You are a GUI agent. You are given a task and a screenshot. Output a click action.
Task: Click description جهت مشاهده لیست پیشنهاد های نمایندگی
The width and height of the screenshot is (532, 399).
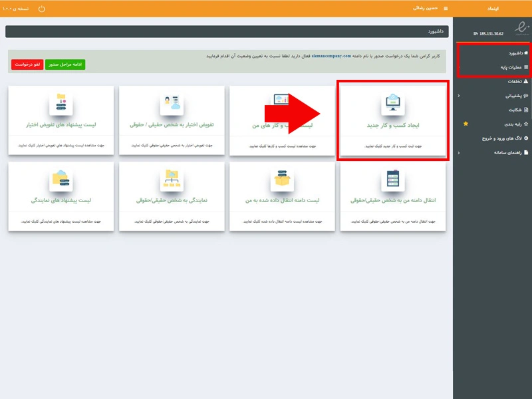61,221
